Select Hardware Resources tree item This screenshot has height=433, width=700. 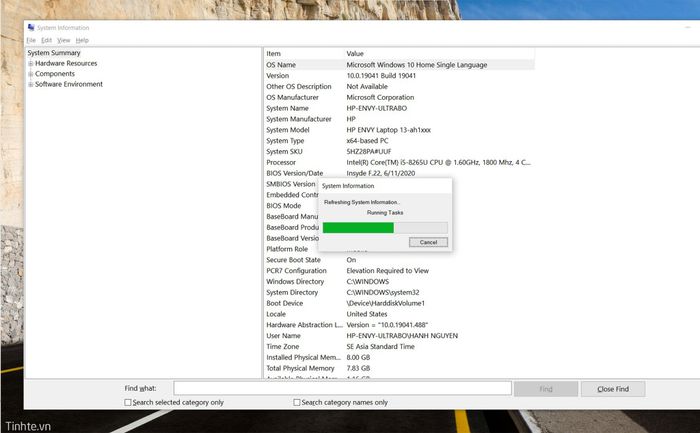pyautogui.click(x=66, y=63)
